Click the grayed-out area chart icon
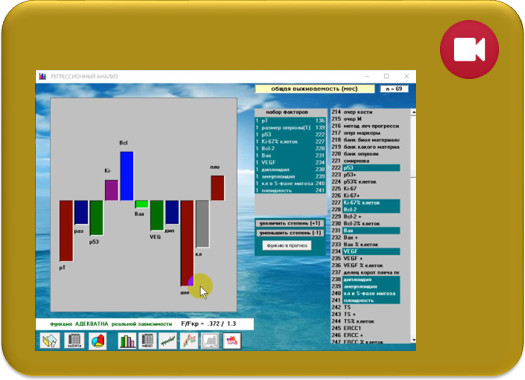This screenshot has height=380, width=525. click(210, 341)
